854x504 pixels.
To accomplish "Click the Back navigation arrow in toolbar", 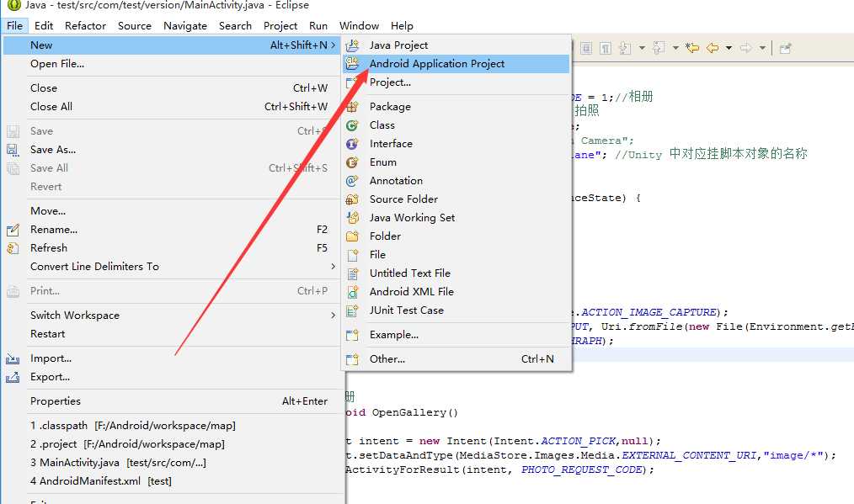I will click(713, 48).
